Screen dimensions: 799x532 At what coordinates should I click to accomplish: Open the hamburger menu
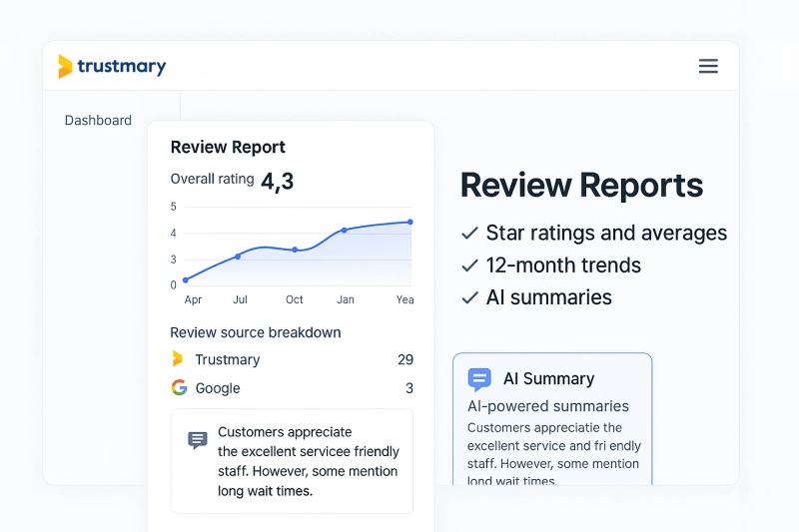click(708, 66)
